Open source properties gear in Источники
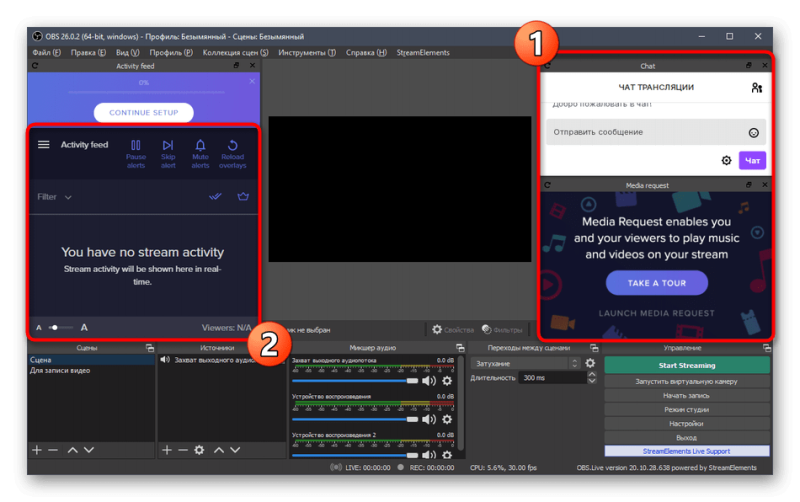Image resolution: width=800 pixels, height=502 pixels. pos(199,450)
